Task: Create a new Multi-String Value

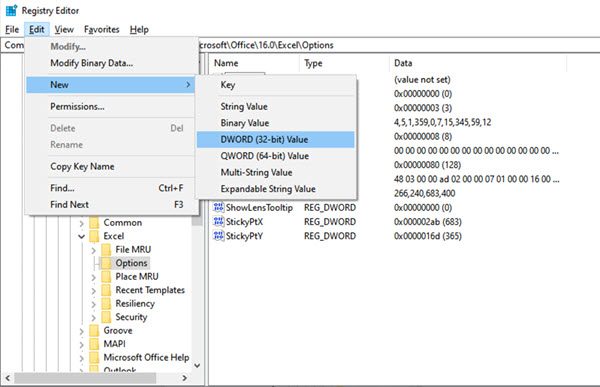Action: coord(276,172)
